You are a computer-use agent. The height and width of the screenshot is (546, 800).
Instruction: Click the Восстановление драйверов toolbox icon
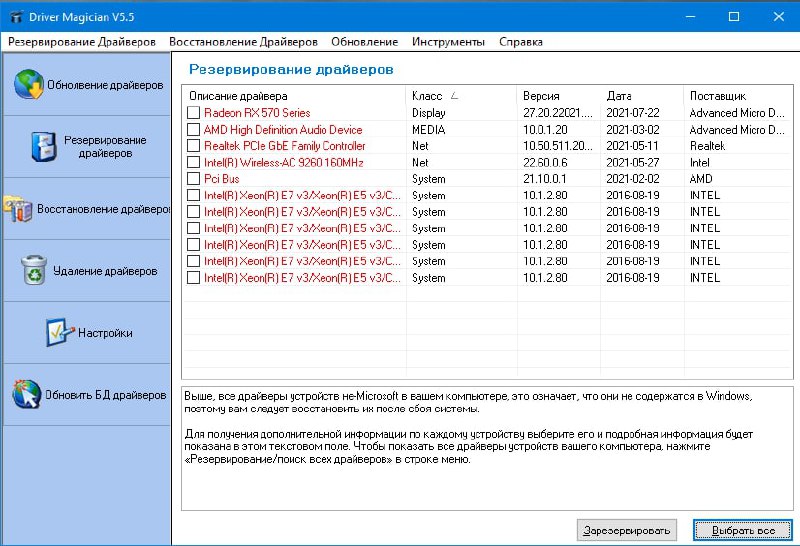tap(18, 209)
